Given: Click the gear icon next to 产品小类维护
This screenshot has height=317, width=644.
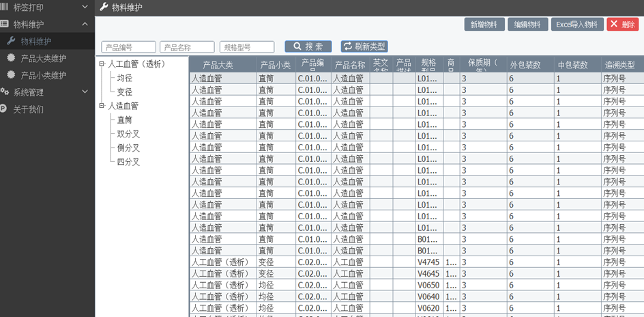Looking at the screenshot, I should 11,75.
